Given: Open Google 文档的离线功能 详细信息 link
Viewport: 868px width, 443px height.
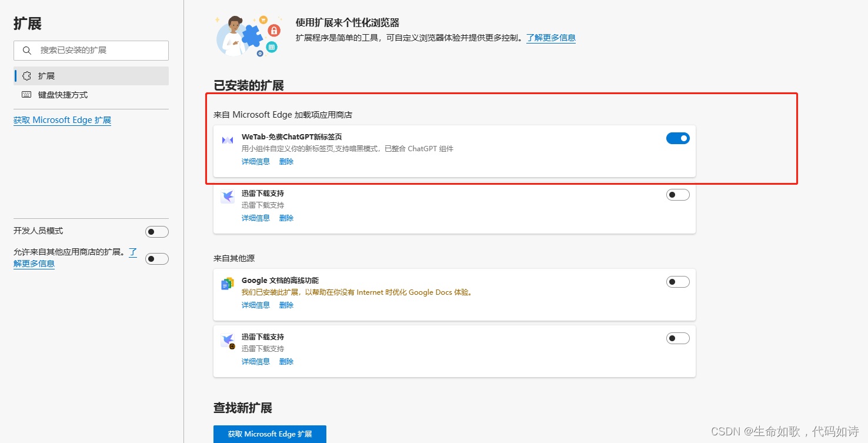Looking at the screenshot, I should pos(256,305).
